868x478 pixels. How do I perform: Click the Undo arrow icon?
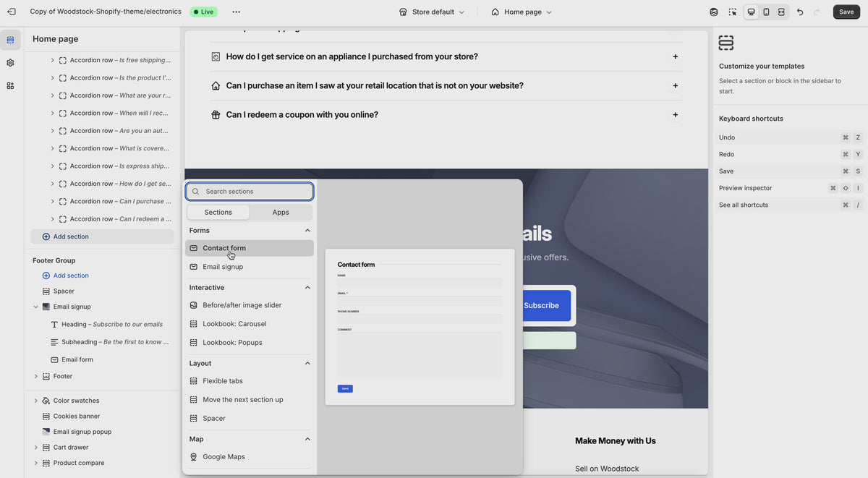[x=799, y=12]
